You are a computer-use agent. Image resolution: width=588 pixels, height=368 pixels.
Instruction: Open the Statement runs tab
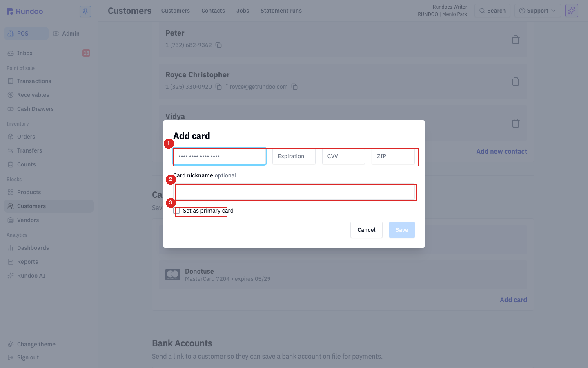click(281, 11)
